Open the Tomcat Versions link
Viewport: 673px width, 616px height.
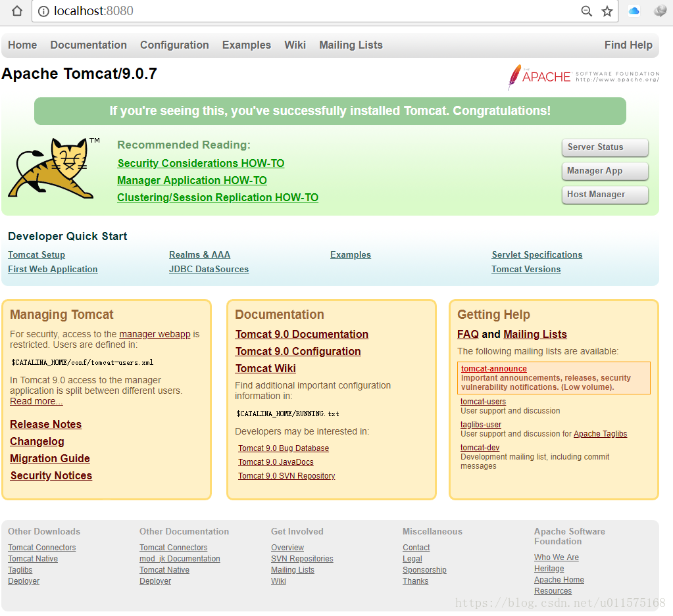[x=526, y=270]
